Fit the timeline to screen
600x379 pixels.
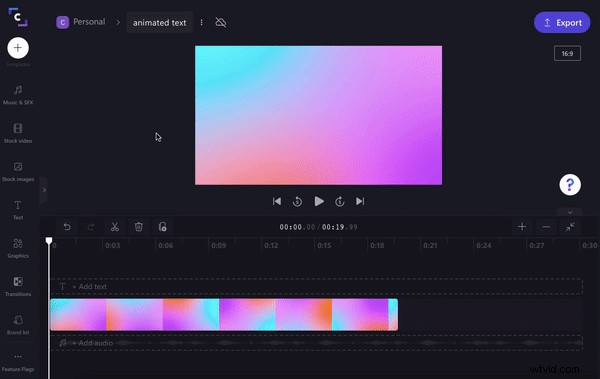point(570,227)
